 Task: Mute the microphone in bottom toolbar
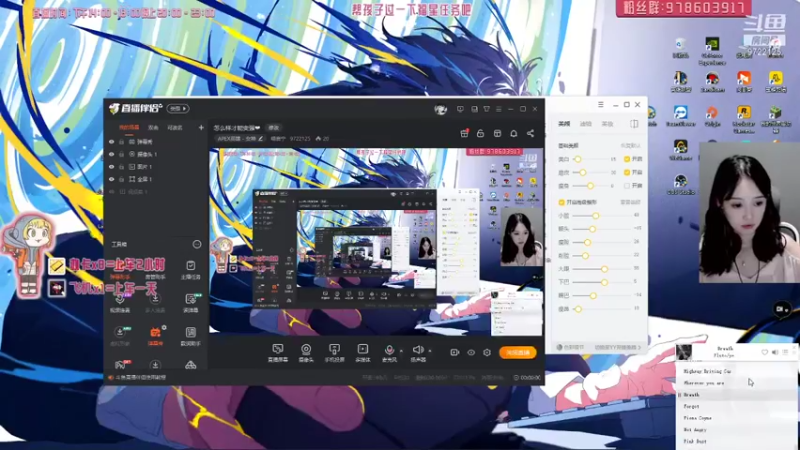[x=389, y=349]
